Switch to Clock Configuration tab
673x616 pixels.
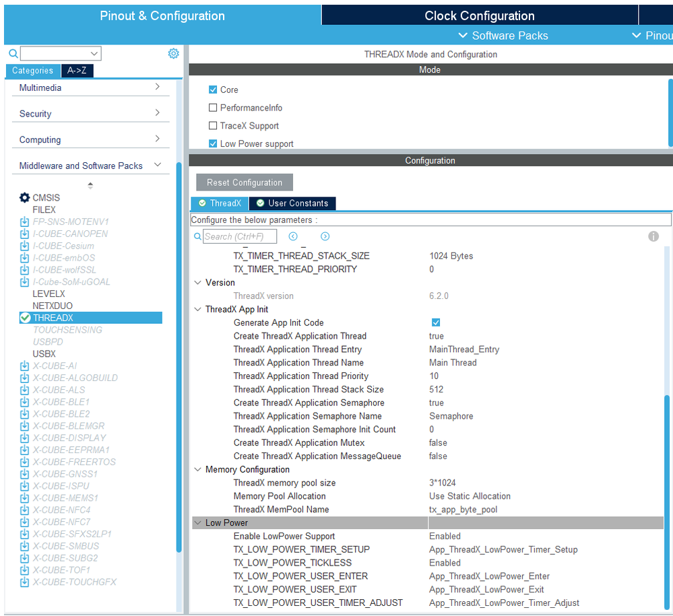click(x=480, y=16)
